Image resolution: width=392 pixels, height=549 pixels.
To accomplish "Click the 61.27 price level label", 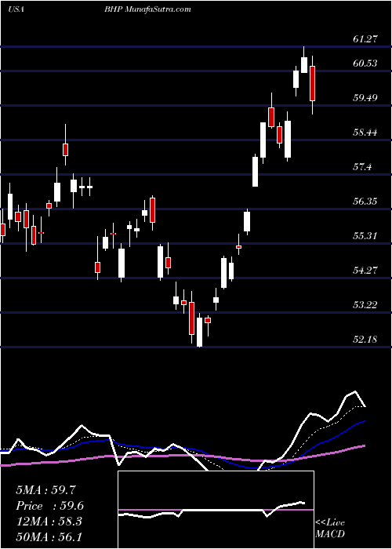I will pos(365,39).
